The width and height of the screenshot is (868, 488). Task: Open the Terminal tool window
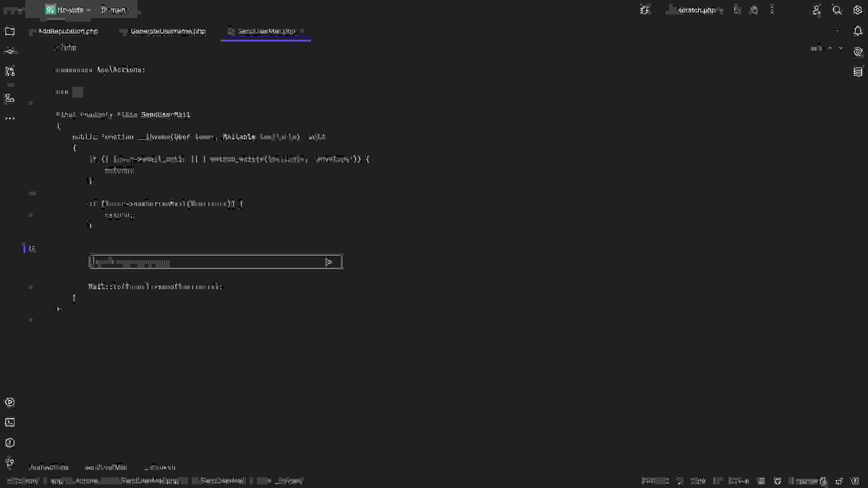click(9, 422)
